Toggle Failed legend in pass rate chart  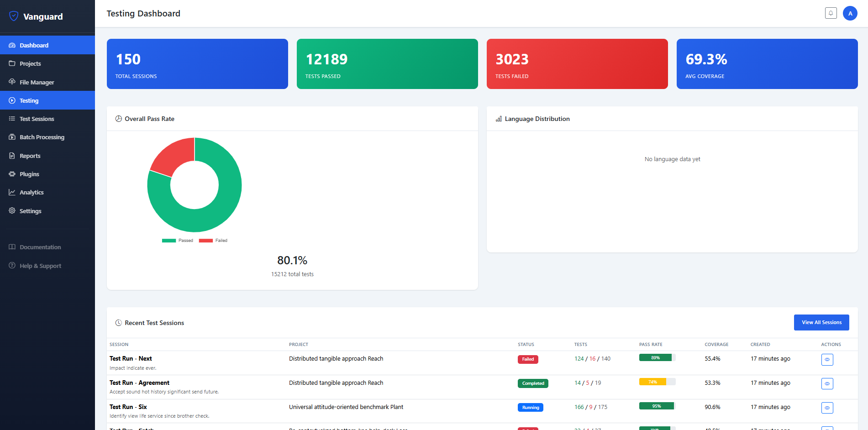coord(213,241)
